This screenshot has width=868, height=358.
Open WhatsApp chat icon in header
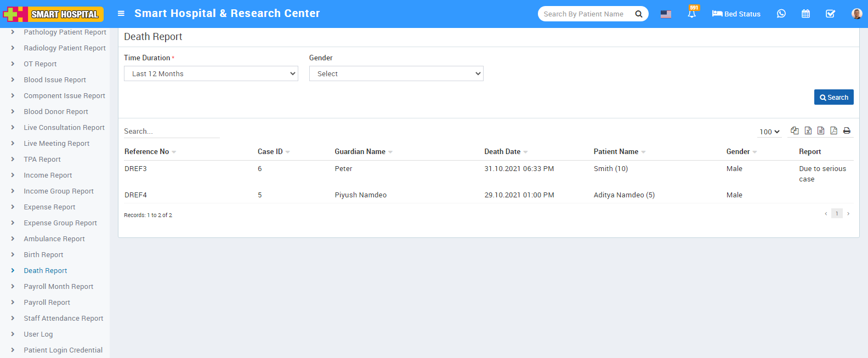tap(781, 14)
